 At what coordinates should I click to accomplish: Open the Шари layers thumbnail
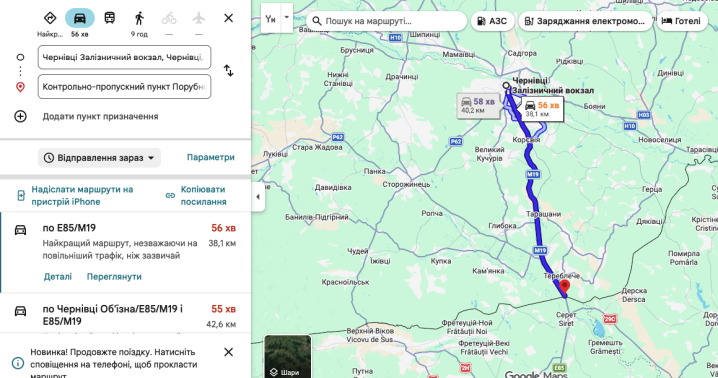(x=288, y=356)
